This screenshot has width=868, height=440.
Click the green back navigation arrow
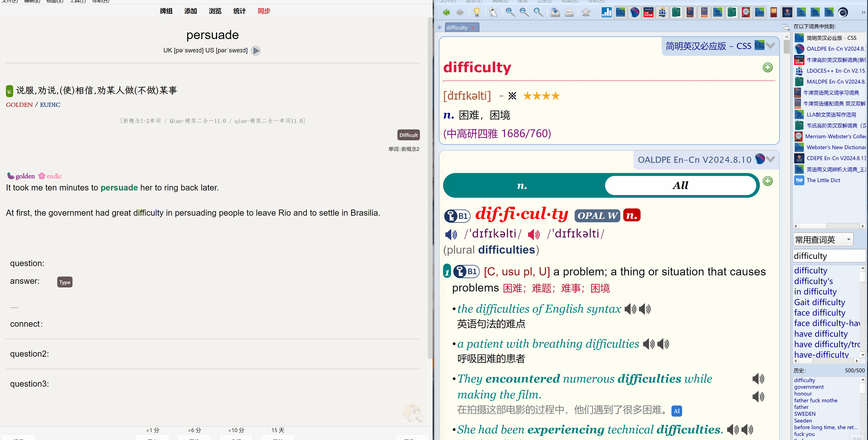coord(446,13)
